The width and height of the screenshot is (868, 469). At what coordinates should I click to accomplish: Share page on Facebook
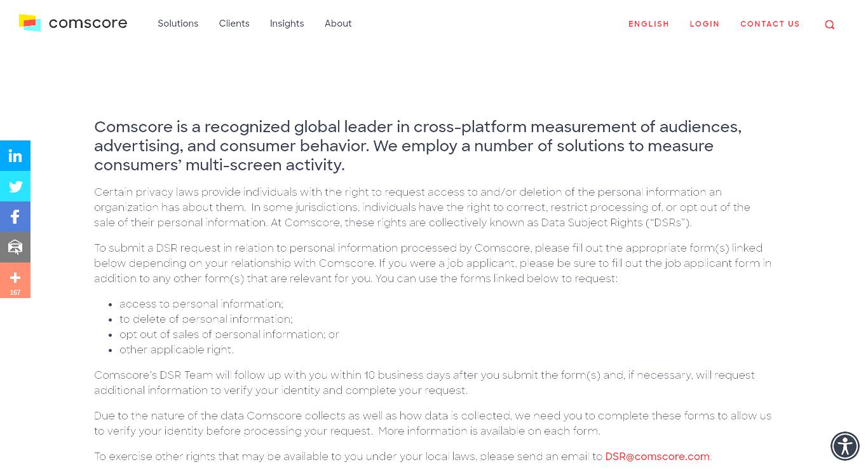(x=15, y=217)
